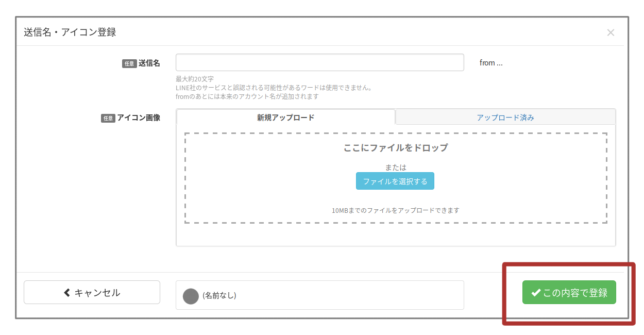Close the dialog with the X icon
Image resolution: width=644 pixels, height=335 pixels.
[x=611, y=32]
